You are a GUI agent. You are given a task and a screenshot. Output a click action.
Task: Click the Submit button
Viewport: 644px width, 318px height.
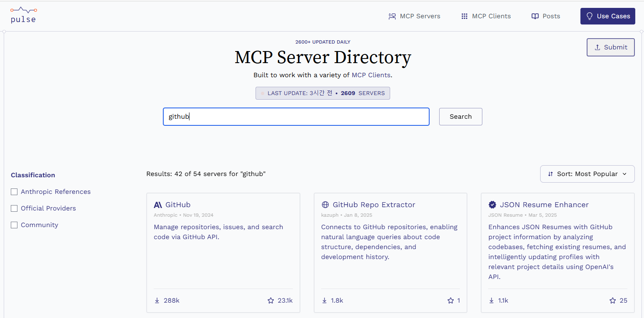pyautogui.click(x=611, y=47)
